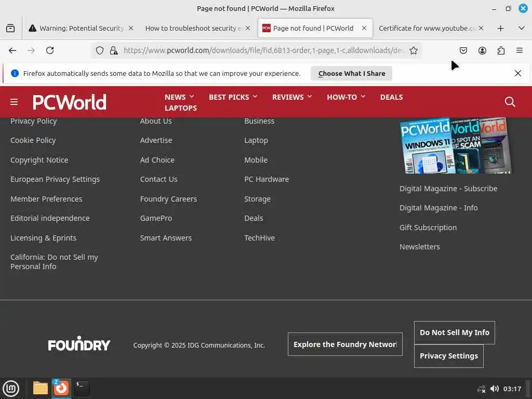Open the Files folder icon in the taskbar
Screen dimensions: 532x399
[x=41, y=388]
